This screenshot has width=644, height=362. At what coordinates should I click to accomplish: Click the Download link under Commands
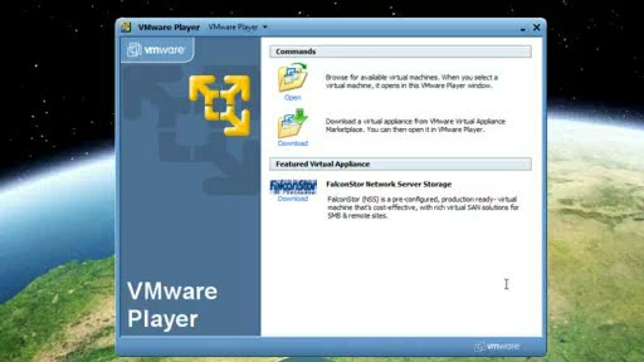coord(292,143)
